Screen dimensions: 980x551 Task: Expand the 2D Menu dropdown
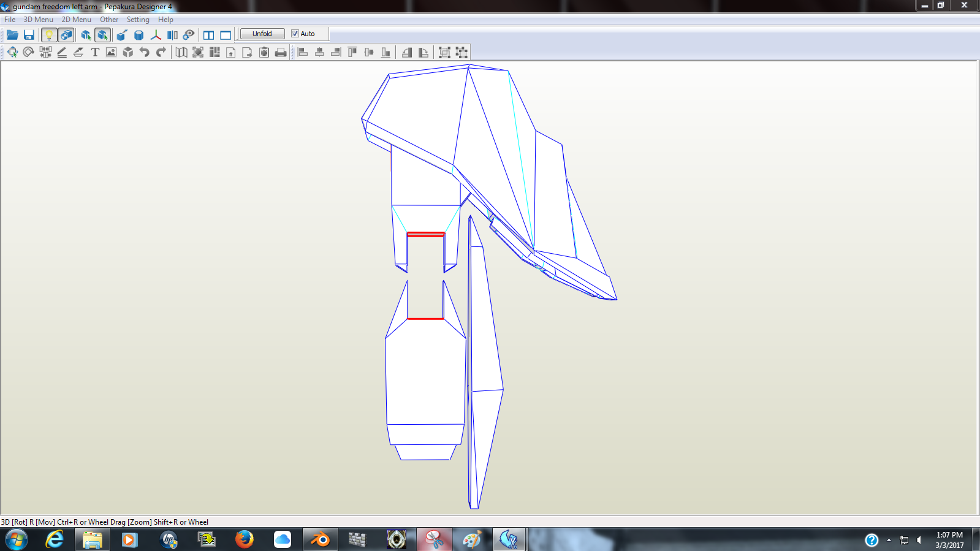(x=76, y=20)
